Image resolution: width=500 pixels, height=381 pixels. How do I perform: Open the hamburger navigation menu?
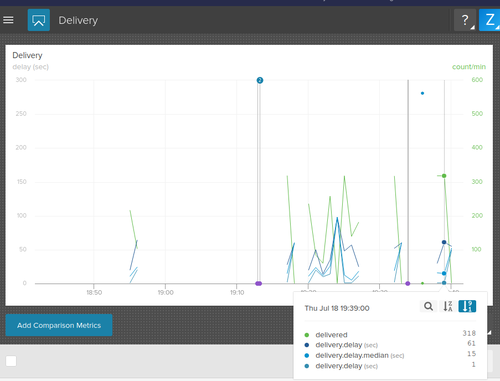coord(8,20)
